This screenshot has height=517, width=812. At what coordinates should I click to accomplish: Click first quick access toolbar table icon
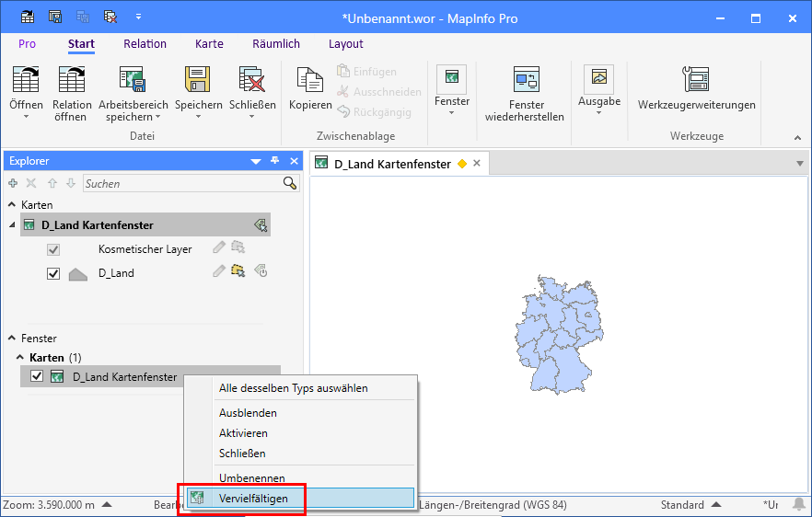pos(28,17)
